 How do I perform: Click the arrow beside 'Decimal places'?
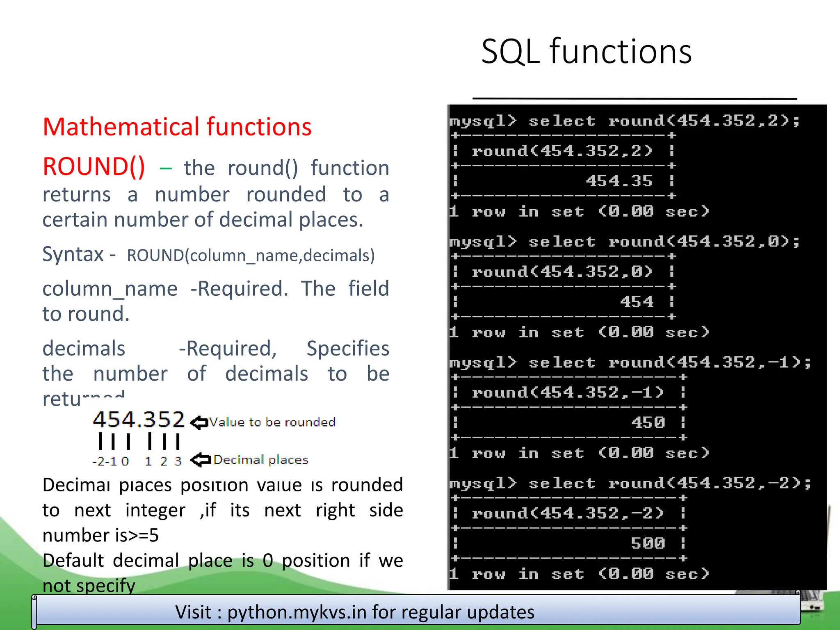(201, 460)
